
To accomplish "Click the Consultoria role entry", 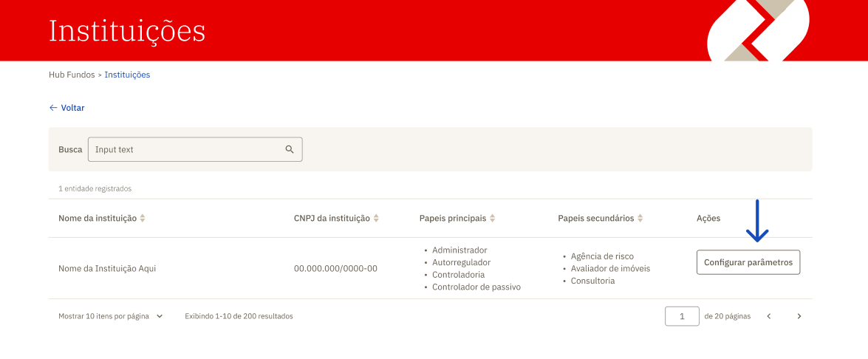I will coord(592,281).
